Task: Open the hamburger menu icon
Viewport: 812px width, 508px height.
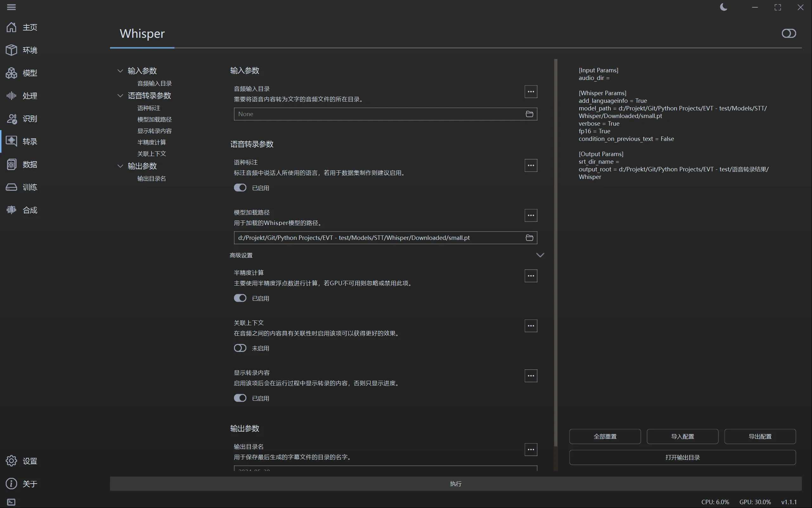Action: [11, 7]
